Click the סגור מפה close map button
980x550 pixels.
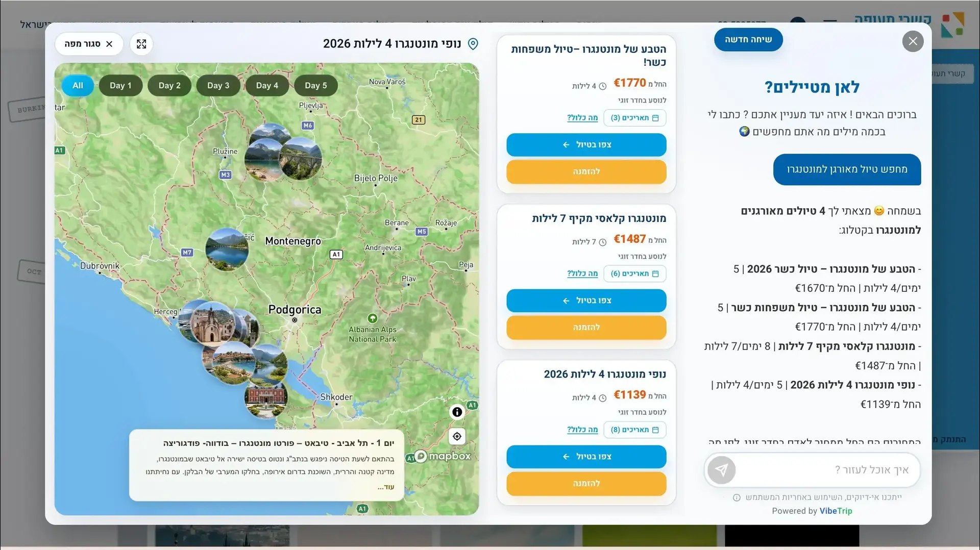tap(89, 44)
